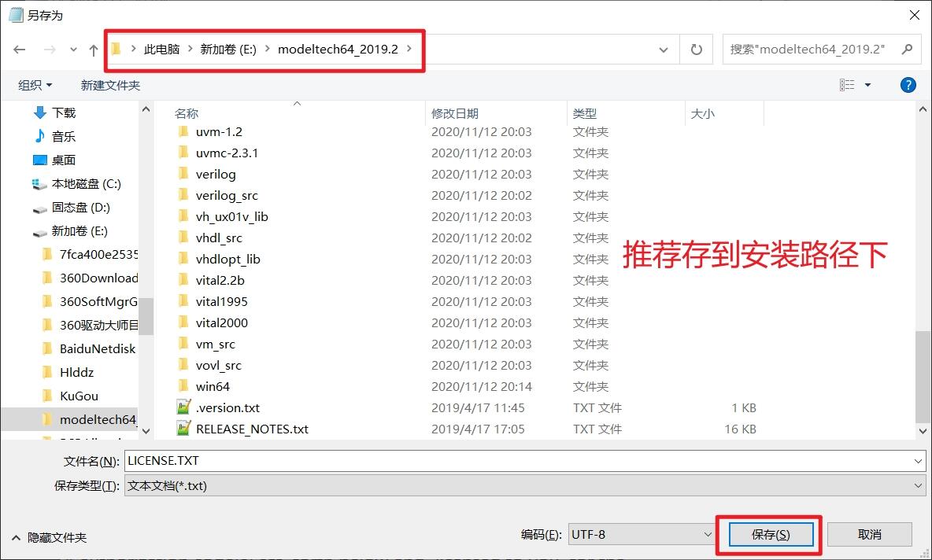Image resolution: width=932 pixels, height=560 pixels.
Task: Click the 保存(S) button
Action: coord(771,535)
